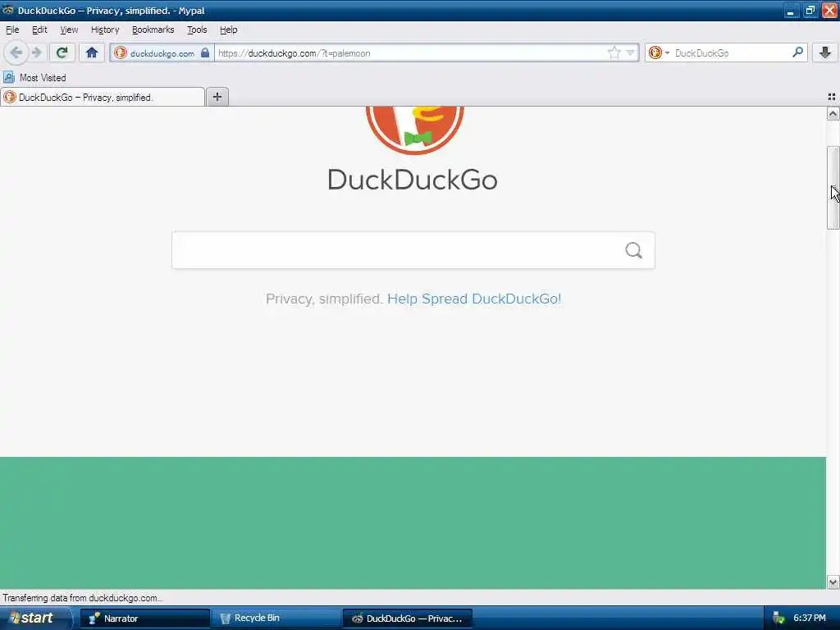This screenshot has width=840, height=630.
Task: Submit search with page magnifier icon
Action: (634, 250)
